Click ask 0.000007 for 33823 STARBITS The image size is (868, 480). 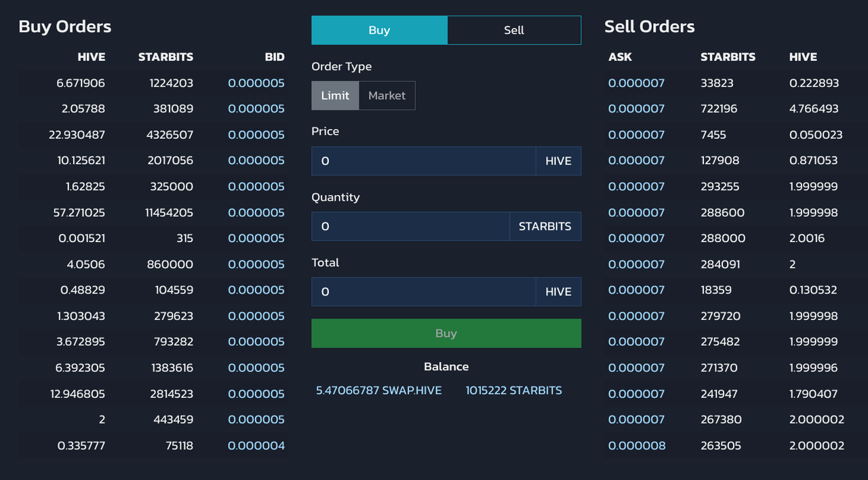tap(637, 83)
